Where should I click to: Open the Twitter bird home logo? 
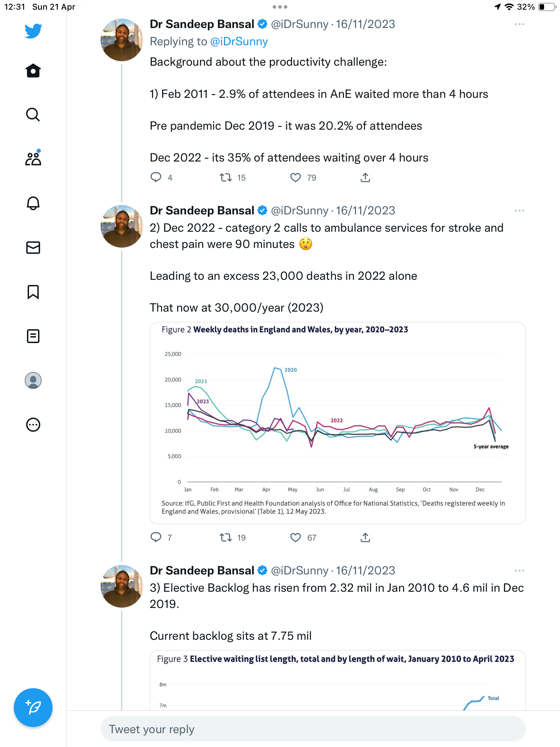click(x=33, y=31)
